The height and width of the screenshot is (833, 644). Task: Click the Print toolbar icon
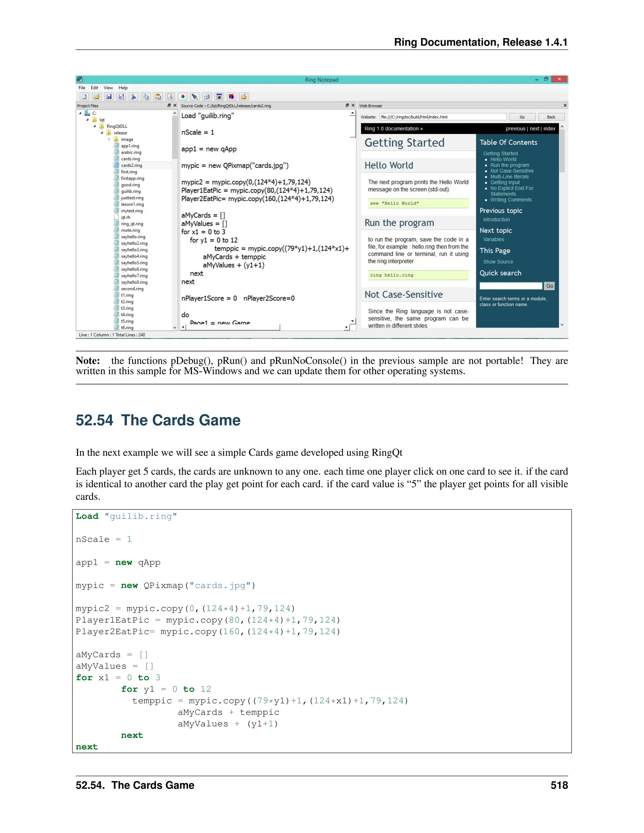pos(207,97)
